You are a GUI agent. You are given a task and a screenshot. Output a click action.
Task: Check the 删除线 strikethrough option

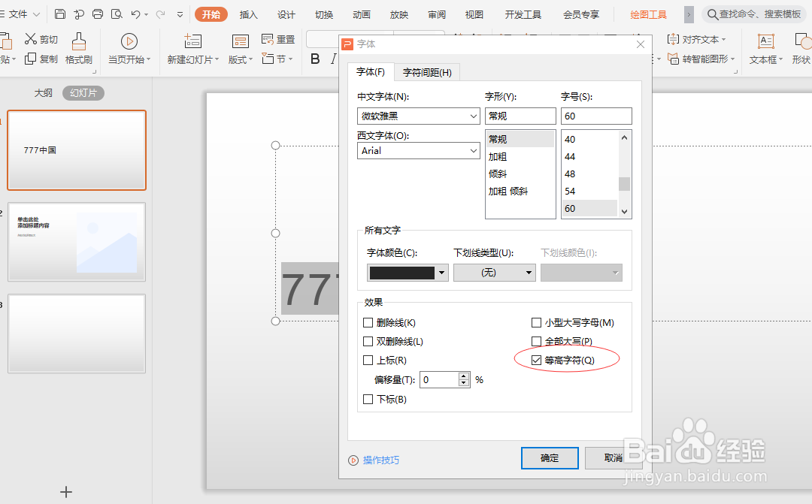pos(368,322)
